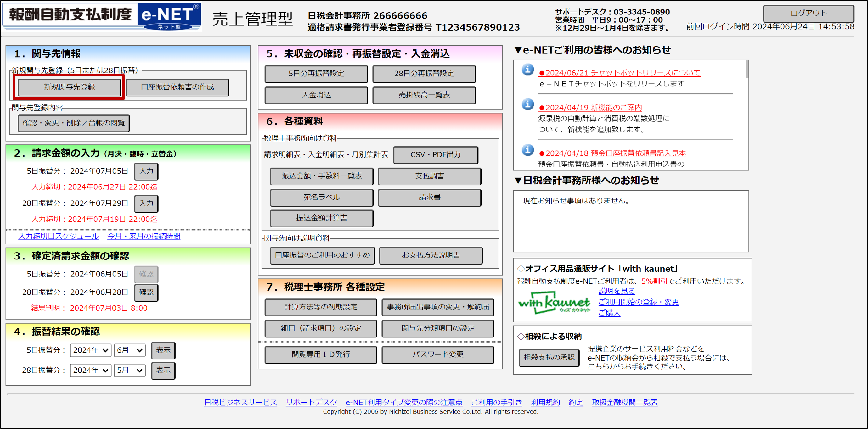
Task: Click サポートデスク footer link
Action: click(x=311, y=402)
